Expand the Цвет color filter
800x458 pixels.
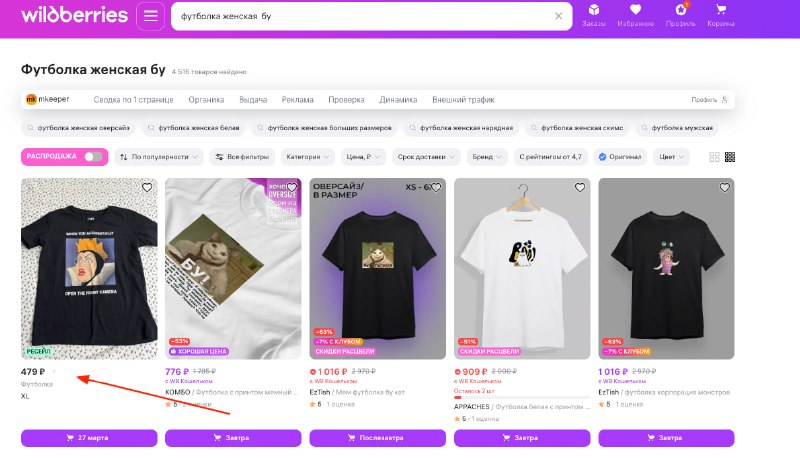tap(671, 157)
